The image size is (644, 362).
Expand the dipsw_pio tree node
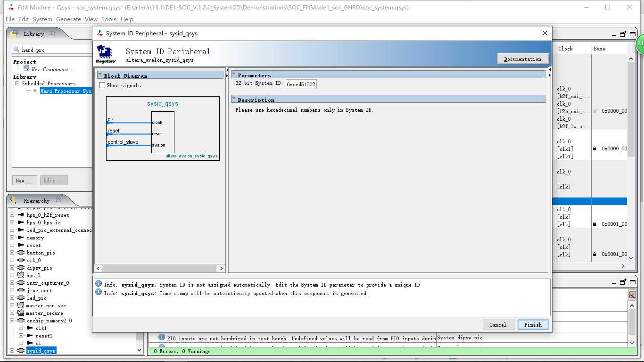tap(12, 268)
